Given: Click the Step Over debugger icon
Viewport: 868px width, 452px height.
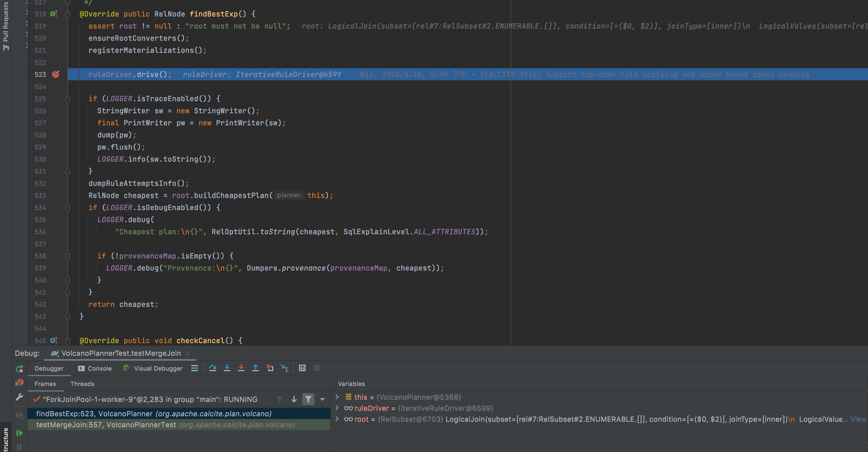Looking at the screenshot, I should (212, 368).
